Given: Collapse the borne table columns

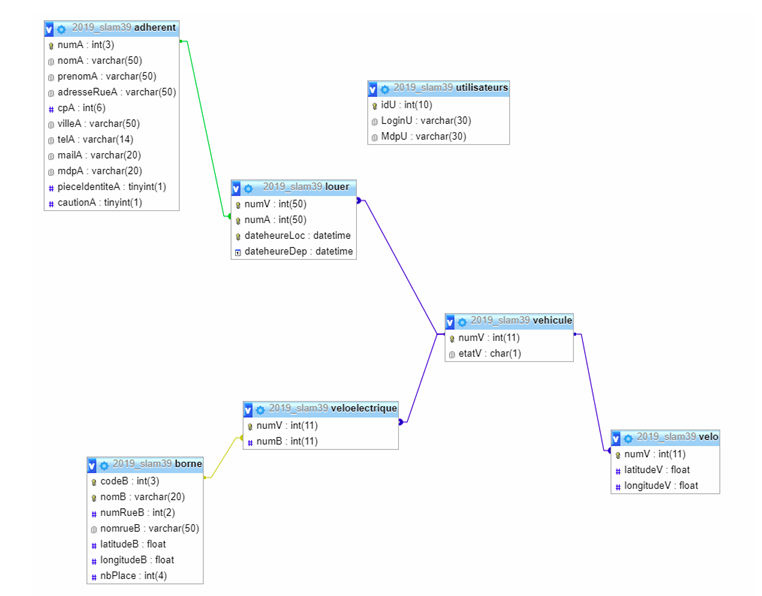Looking at the screenshot, I should tap(92, 465).
